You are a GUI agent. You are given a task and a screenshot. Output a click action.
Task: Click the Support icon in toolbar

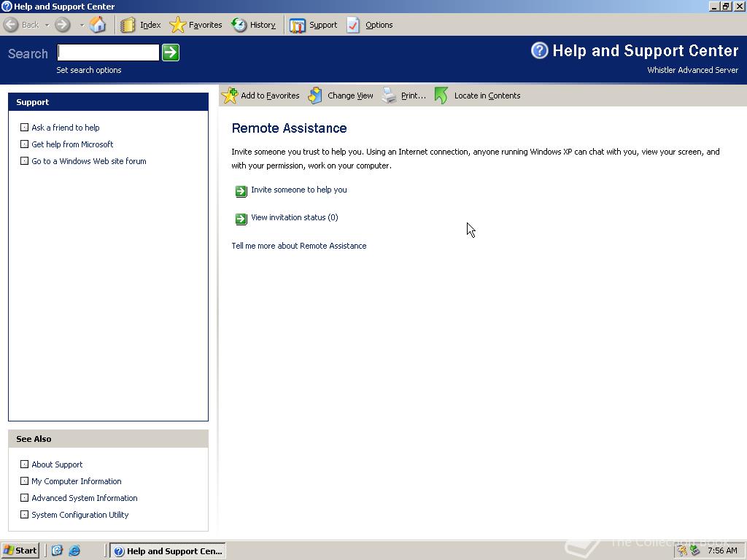[298, 26]
